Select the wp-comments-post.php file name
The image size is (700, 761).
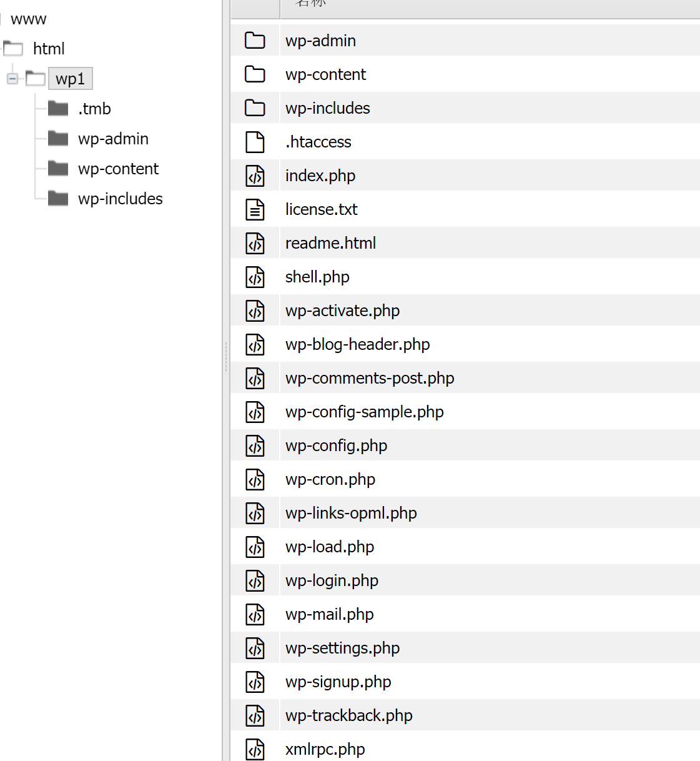(370, 378)
